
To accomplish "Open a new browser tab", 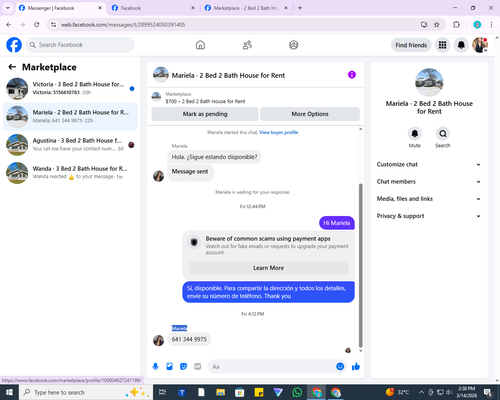I will tap(300, 8).
